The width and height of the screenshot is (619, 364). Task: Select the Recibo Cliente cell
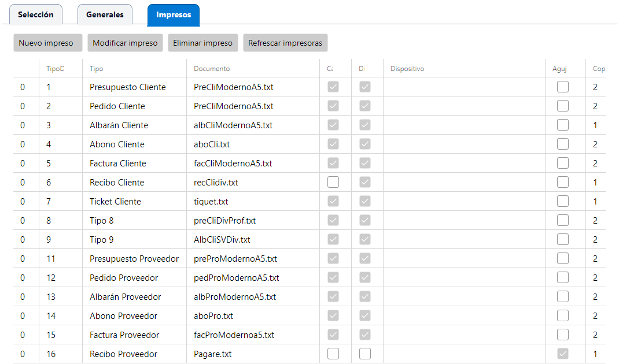point(134,182)
